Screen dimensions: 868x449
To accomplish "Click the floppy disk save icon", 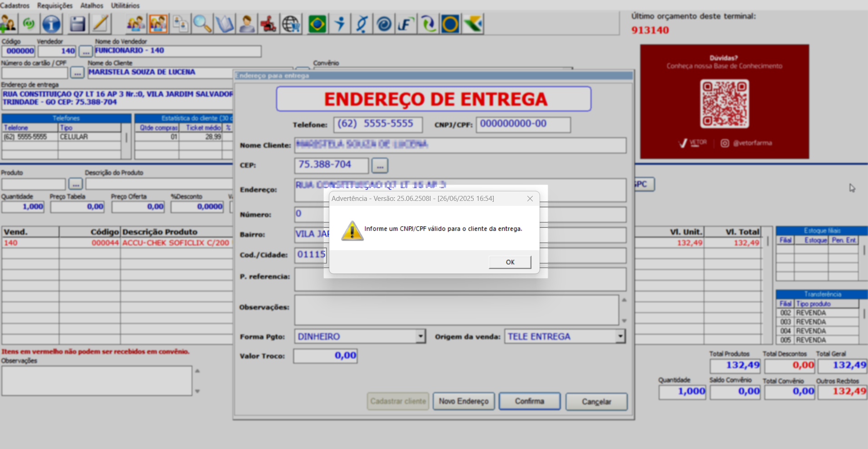I will [78, 24].
